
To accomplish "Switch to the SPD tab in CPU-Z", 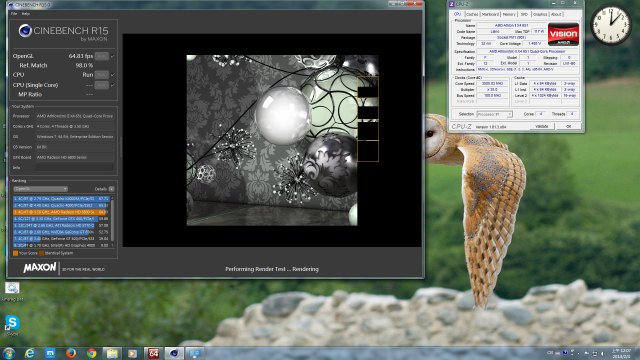I will [x=524, y=14].
